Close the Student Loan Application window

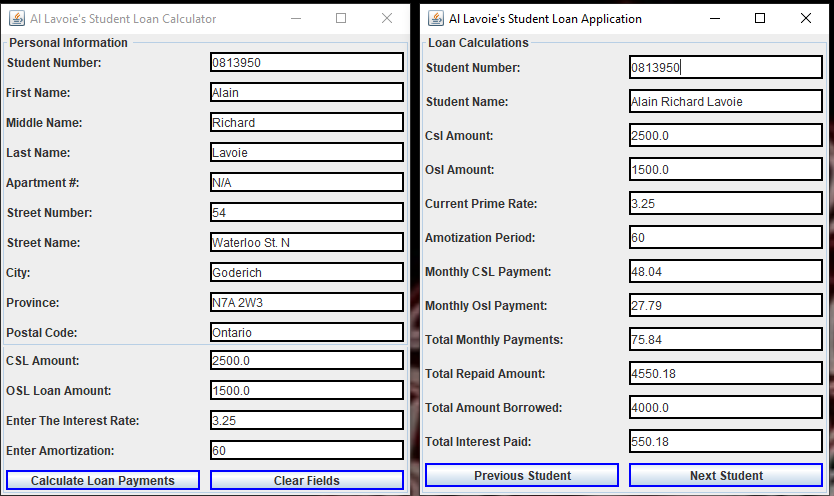click(x=806, y=19)
